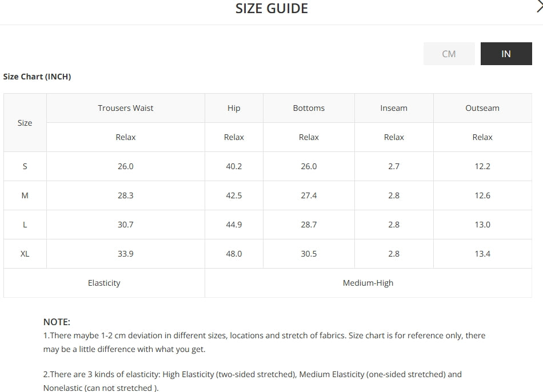This screenshot has height=392, width=543.
Task: Select the L size row label
Action: [x=25, y=225]
